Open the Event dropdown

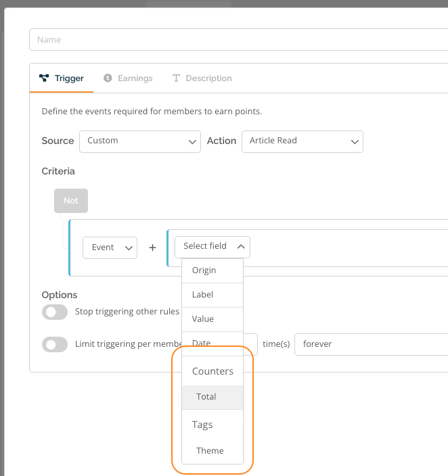pyautogui.click(x=110, y=247)
